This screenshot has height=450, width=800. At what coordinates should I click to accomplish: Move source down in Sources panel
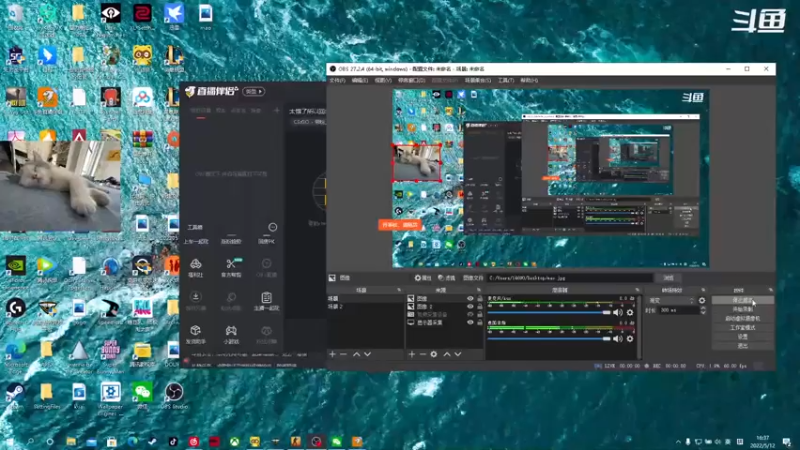tap(458, 354)
